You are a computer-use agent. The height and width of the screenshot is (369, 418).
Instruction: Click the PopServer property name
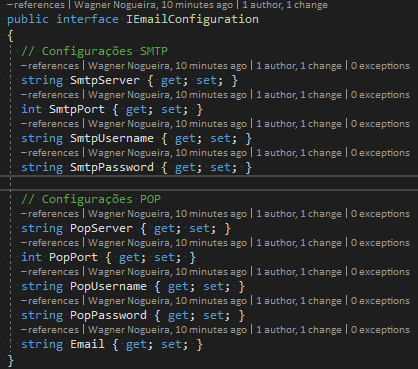coord(101,228)
